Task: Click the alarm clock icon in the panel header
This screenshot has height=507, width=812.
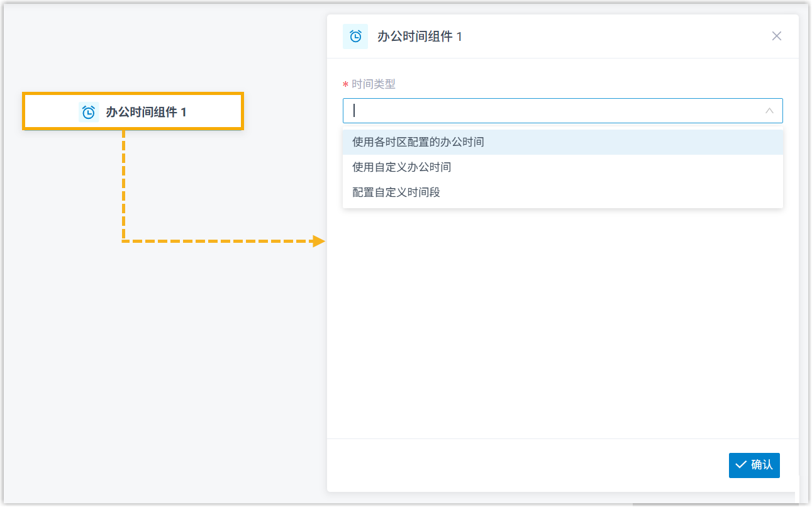Action: [x=355, y=36]
